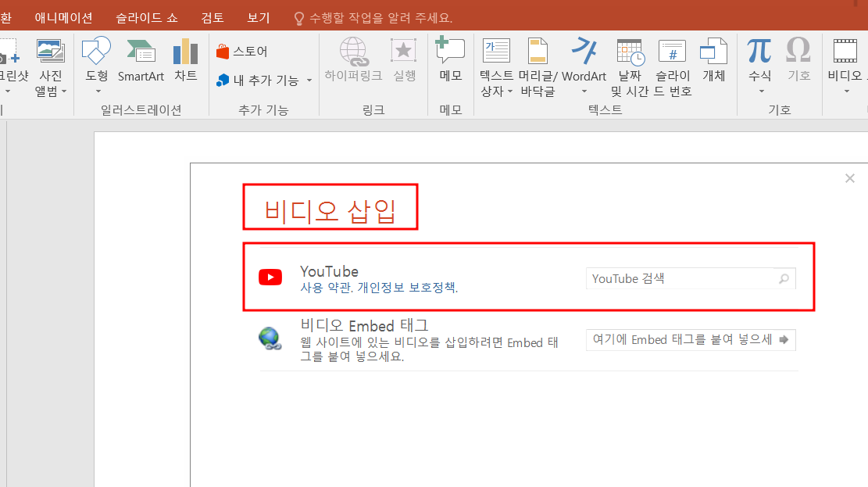
Task: Expand the WordArt dropdown arrow
Action: click(584, 91)
